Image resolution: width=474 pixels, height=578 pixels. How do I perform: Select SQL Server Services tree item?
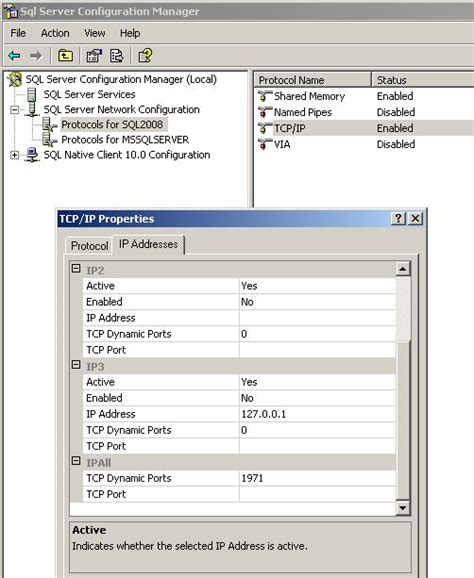click(89, 94)
